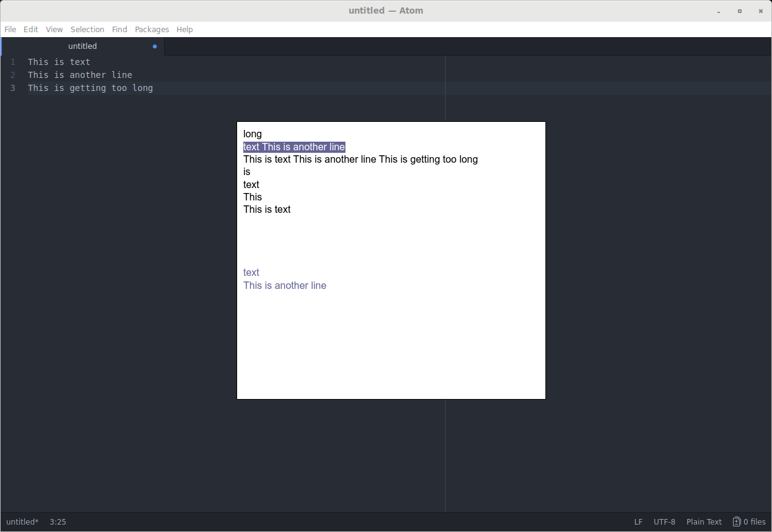Select 'This is text' entry in popup
Viewport: 772px width, 532px height.
click(267, 210)
